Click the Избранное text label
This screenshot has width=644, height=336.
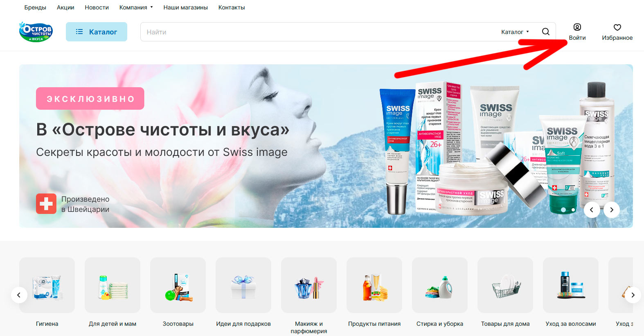(617, 38)
